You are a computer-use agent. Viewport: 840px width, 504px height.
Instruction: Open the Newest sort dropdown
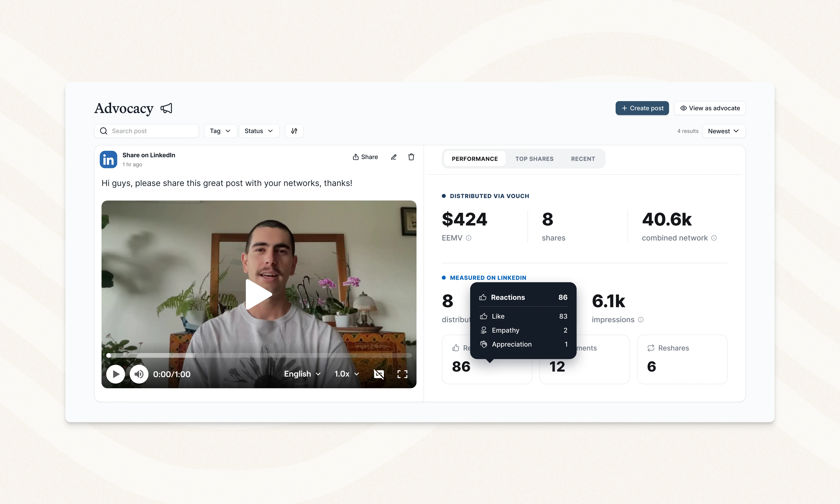723,131
